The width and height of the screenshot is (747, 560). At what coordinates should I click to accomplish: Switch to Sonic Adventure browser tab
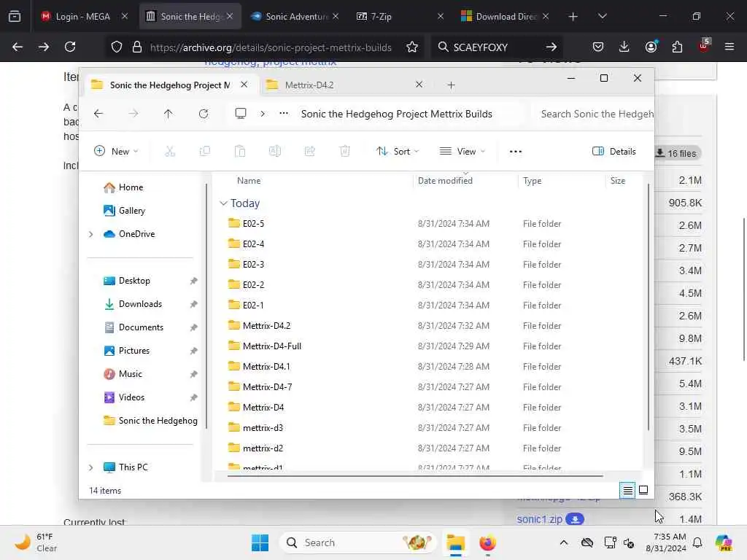296,16
